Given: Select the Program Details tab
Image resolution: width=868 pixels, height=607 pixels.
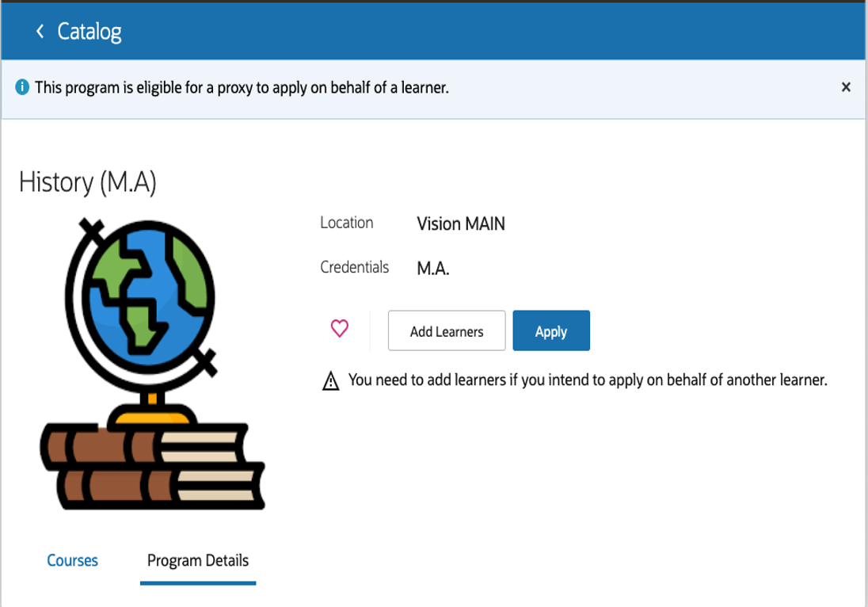Looking at the screenshot, I should pyautogui.click(x=198, y=561).
